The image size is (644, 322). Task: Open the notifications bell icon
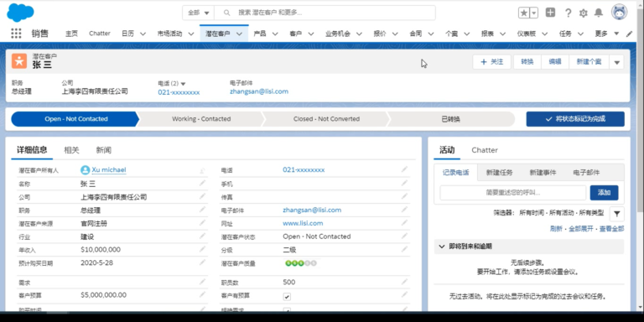(x=599, y=13)
